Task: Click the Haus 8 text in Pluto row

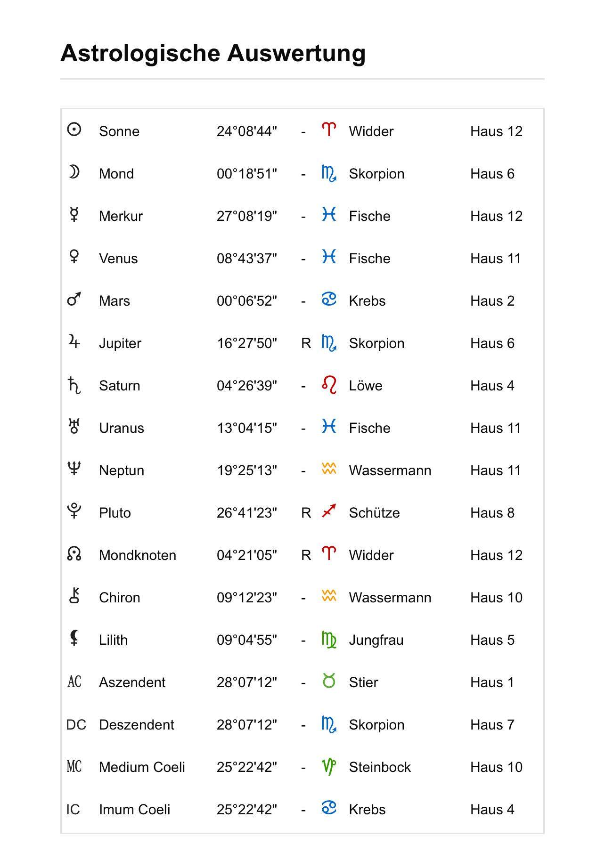Action: click(x=492, y=513)
